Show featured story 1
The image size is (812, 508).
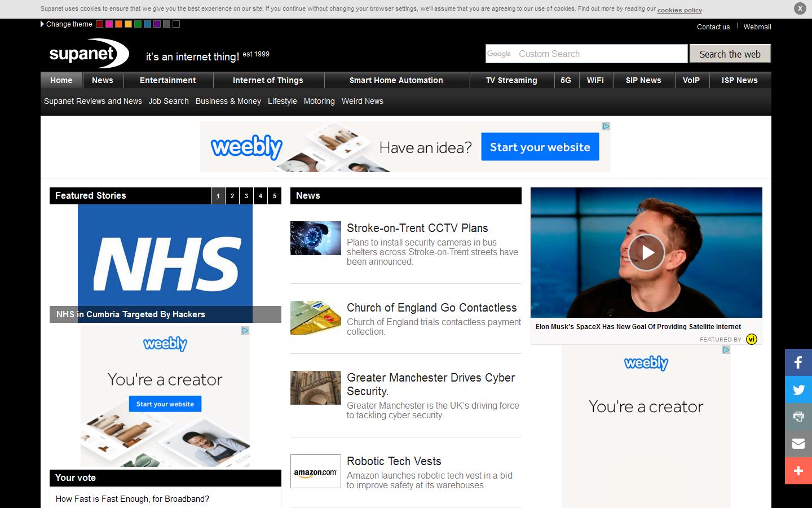[x=218, y=196]
